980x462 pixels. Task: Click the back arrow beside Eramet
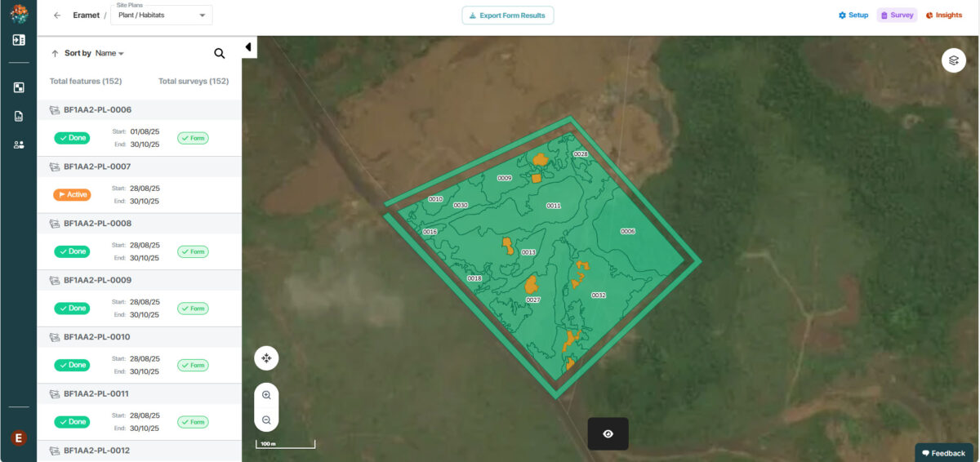(x=56, y=16)
